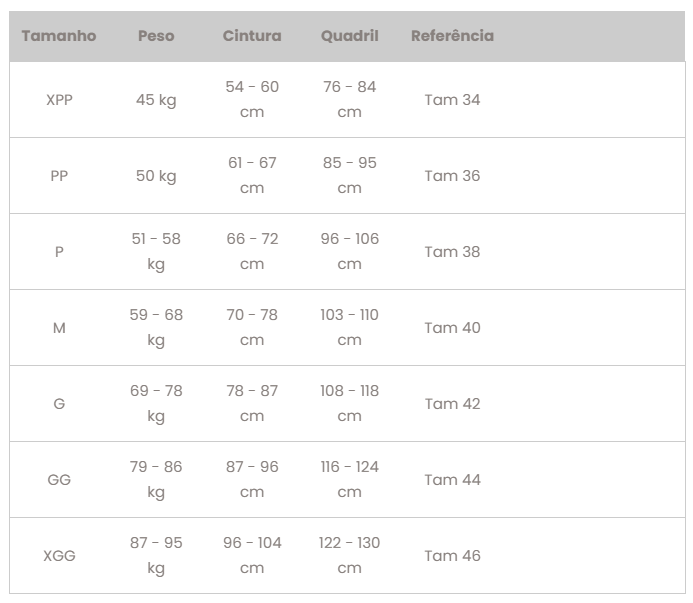This screenshot has width=693, height=603.
Task: Click the 122 - 130 cm hip cell
Action: point(350,556)
